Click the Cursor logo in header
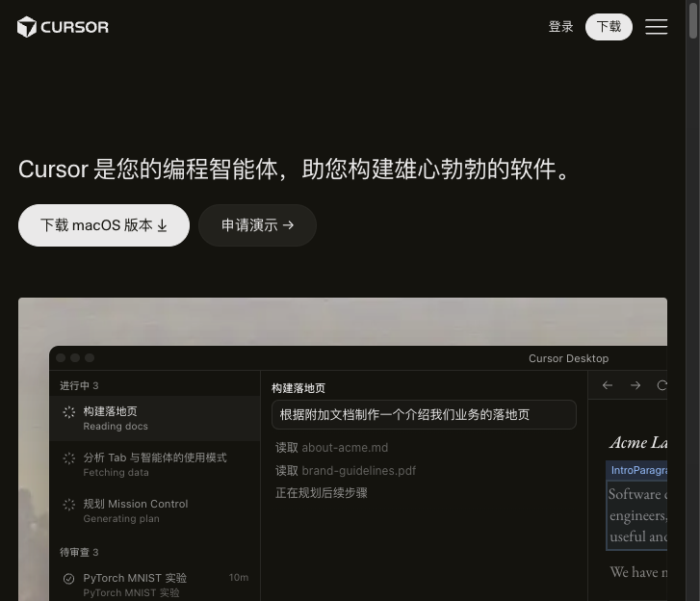Screen dimensions: 700x601 (63, 27)
